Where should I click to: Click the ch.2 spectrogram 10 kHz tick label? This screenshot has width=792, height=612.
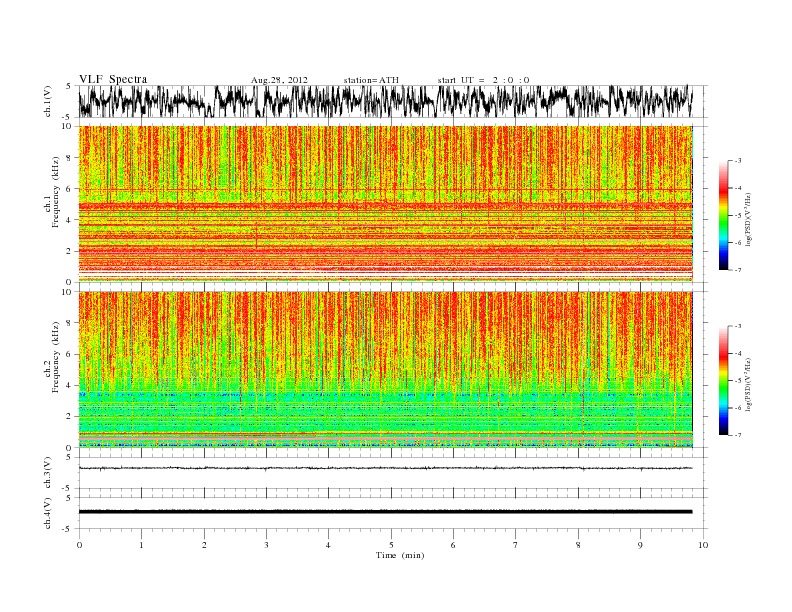click(67, 292)
